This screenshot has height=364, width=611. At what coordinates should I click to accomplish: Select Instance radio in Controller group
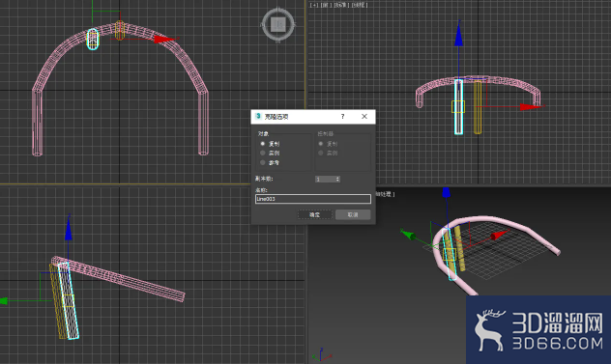pyautogui.click(x=321, y=153)
